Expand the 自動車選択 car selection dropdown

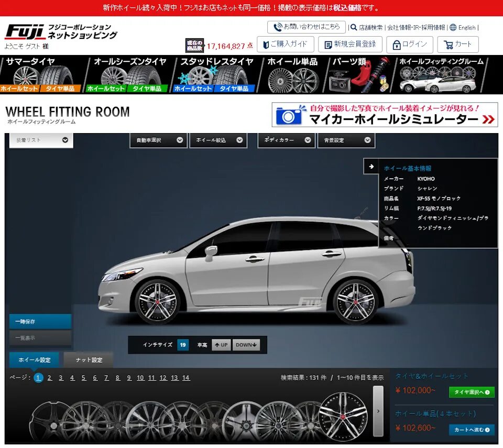tap(159, 140)
